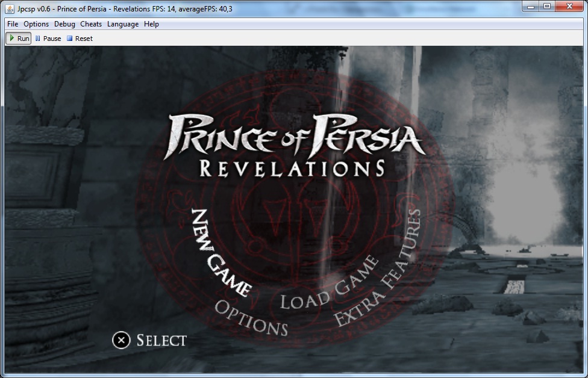Reset the emulator
The width and height of the screenshot is (588, 378).
coord(80,38)
